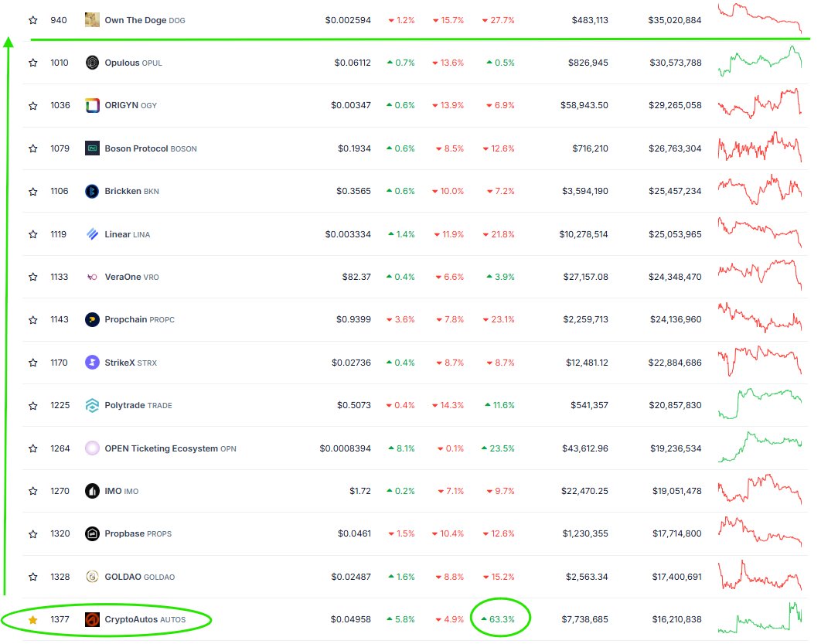821x644 pixels.
Task: Open the StrikeX coin logo
Action: pos(92,363)
